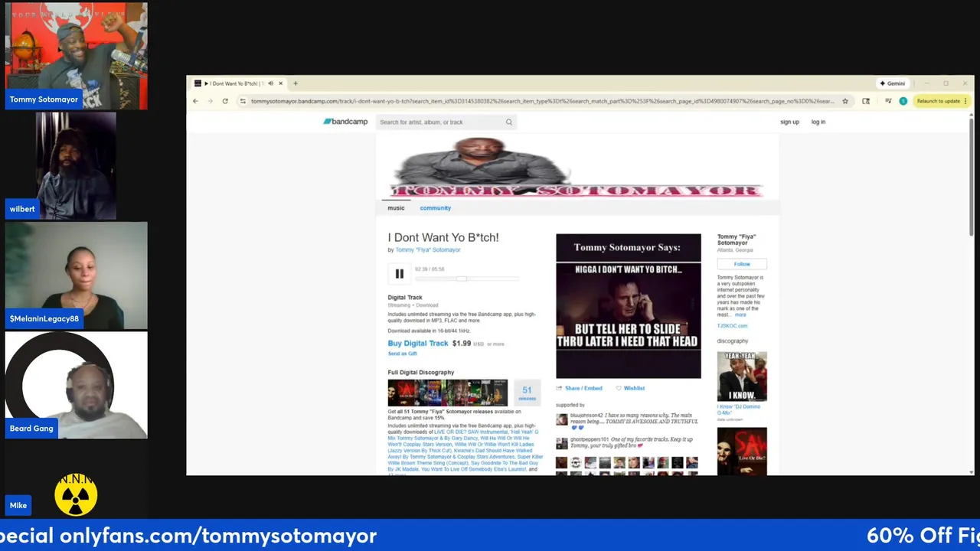Image resolution: width=980 pixels, height=551 pixels.
Task: Reload the page
Action: tap(225, 101)
